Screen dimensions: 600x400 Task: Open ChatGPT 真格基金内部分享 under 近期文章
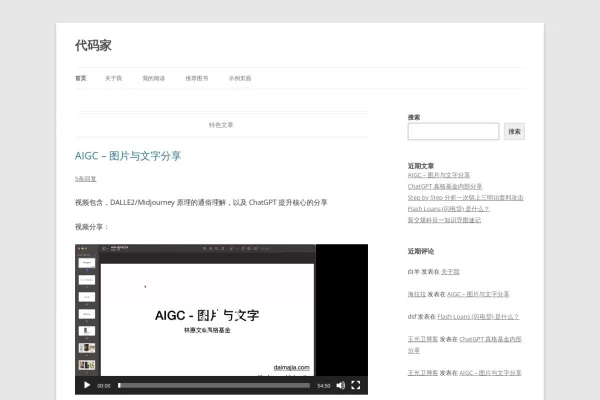[445, 186]
